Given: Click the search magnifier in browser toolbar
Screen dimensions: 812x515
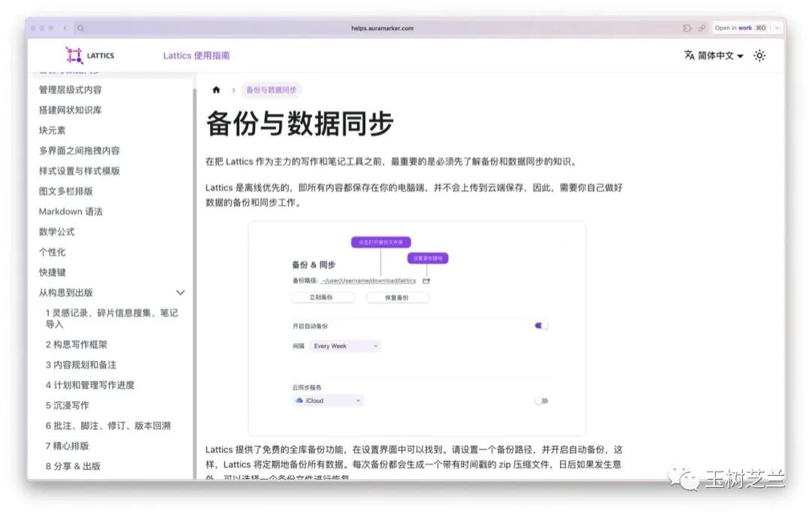Looking at the screenshot, I should pos(80,28).
